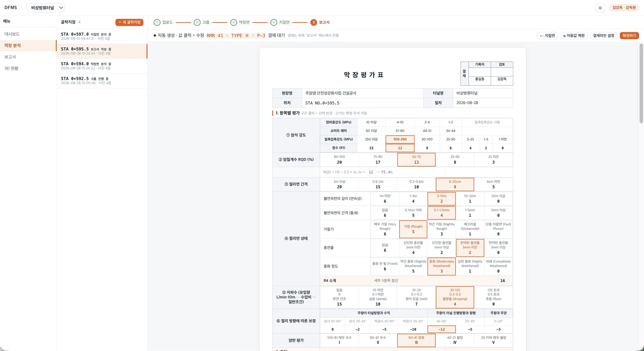
Task: Select RQD range 75-90 score 17
Action: (x=378, y=160)
